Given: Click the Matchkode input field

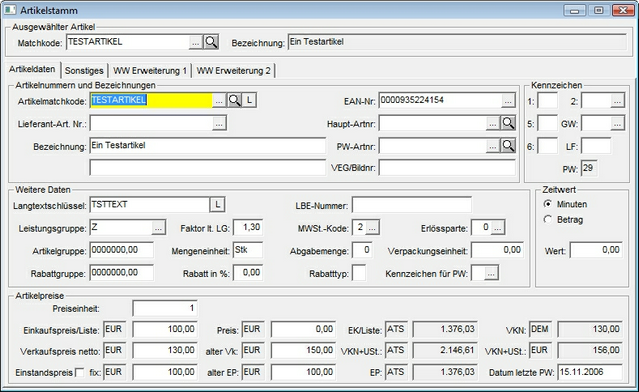Looking at the screenshot, I should [x=127, y=42].
